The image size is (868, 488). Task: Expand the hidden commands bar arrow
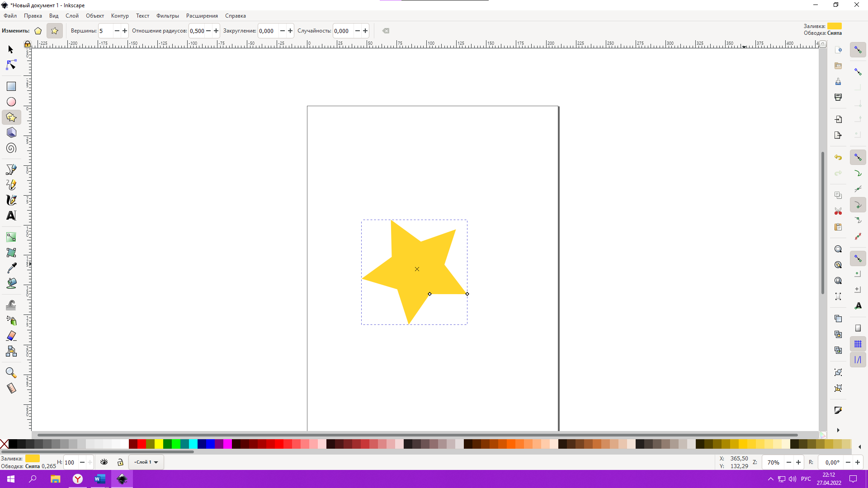point(838,430)
